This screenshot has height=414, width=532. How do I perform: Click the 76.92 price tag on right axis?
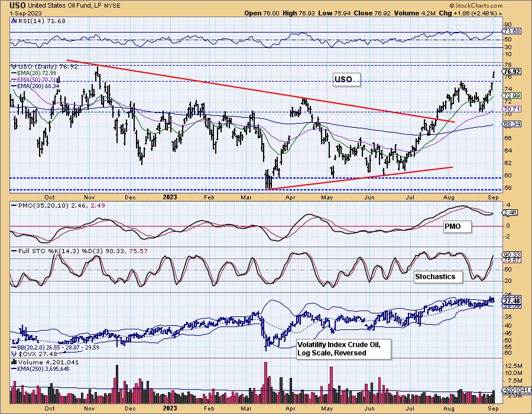click(512, 72)
